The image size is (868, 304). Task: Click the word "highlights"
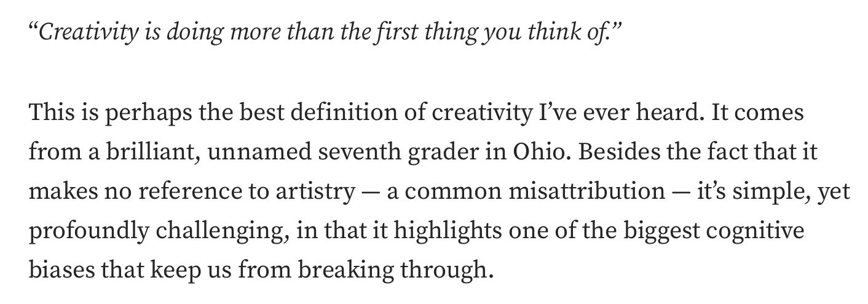coord(418,232)
